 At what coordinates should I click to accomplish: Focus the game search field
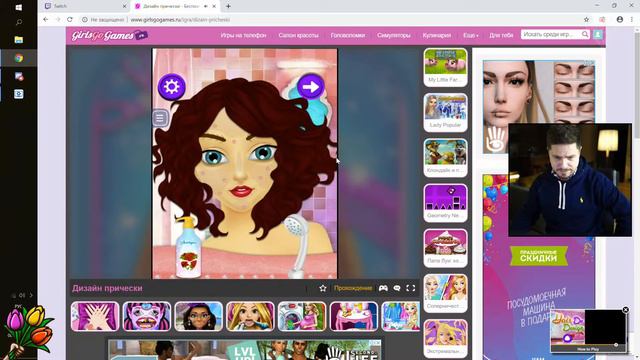coord(551,35)
